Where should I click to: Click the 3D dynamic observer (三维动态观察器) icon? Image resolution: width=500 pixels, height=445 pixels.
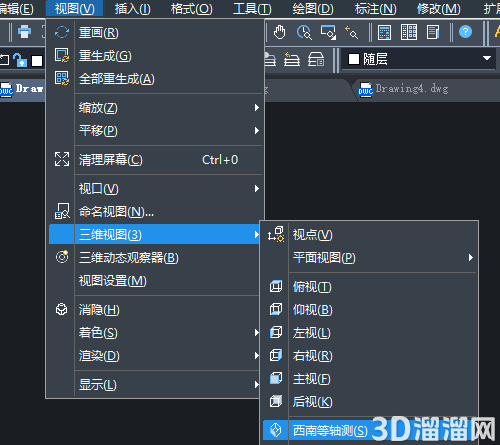pyautogui.click(x=62, y=257)
